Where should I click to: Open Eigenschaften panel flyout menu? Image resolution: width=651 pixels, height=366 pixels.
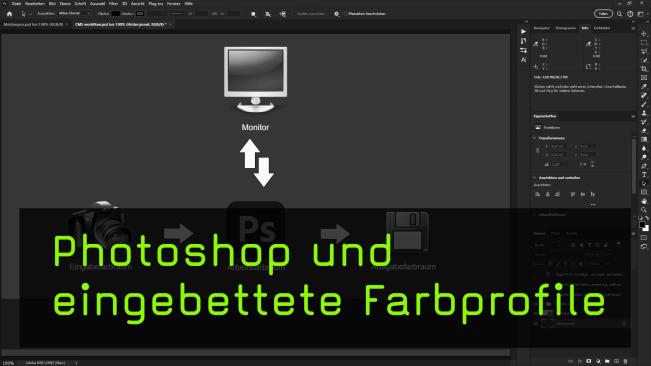[x=633, y=116]
